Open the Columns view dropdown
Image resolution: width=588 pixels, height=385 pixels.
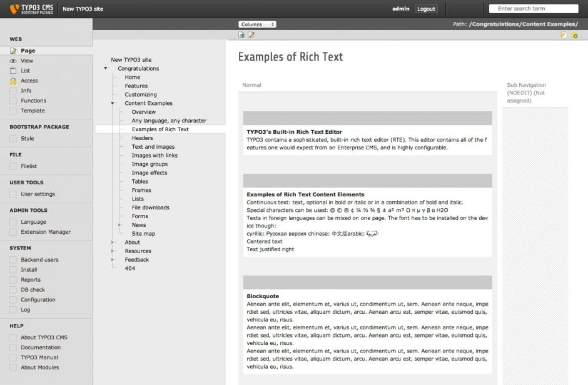pyautogui.click(x=257, y=24)
